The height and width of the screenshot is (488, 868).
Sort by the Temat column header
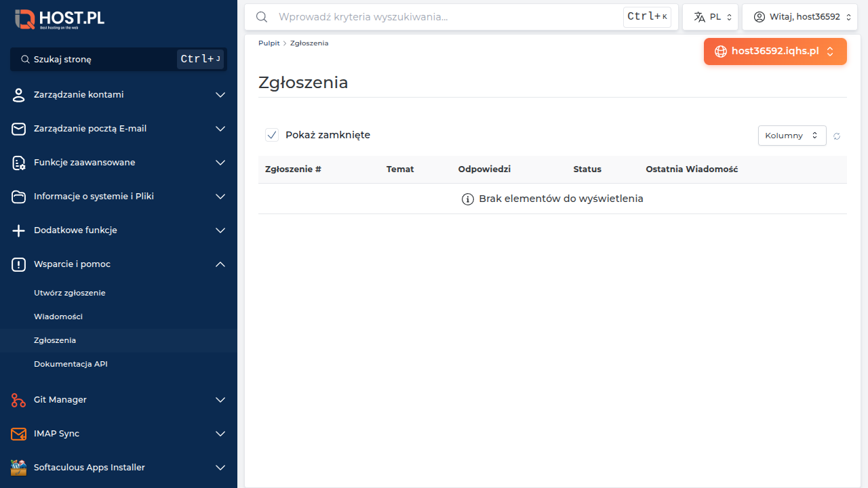(400, 169)
